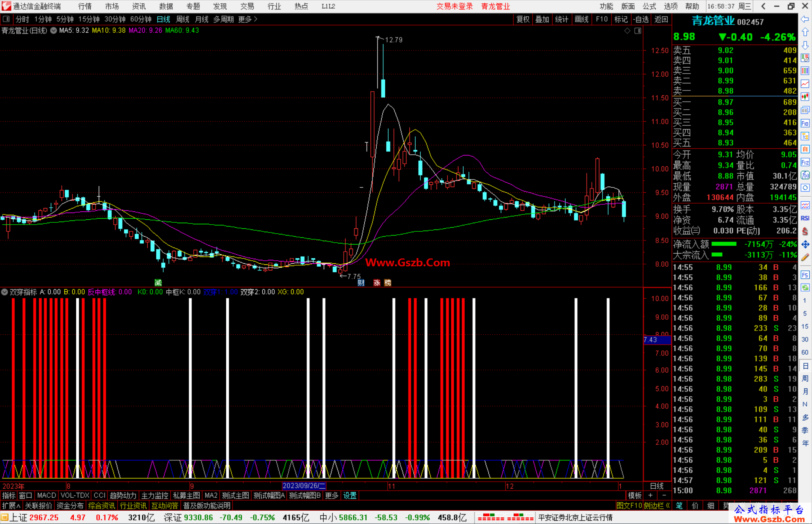Viewport: 812px width, 524px height.
Task: Click the F10 company info sidebar icon
Action: coord(805,123)
